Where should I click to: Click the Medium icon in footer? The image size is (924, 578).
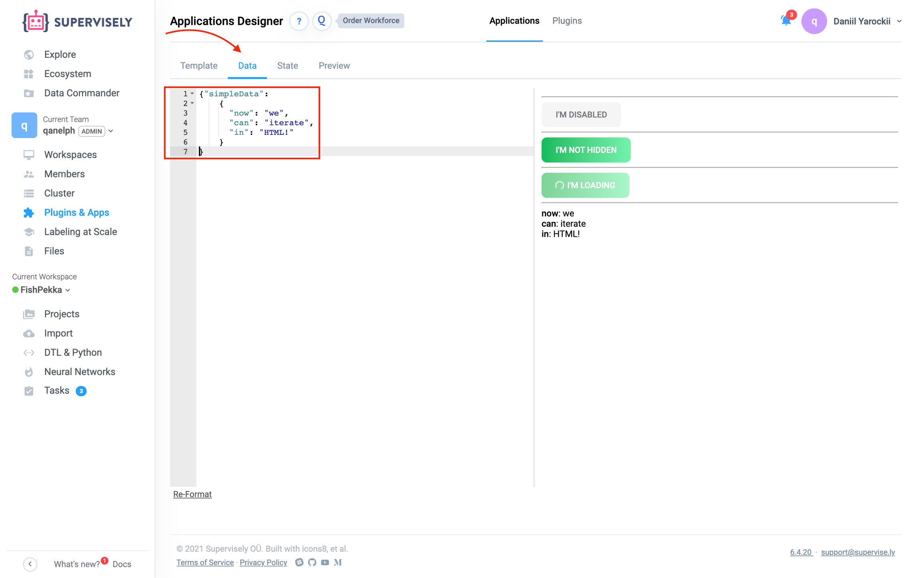click(338, 562)
